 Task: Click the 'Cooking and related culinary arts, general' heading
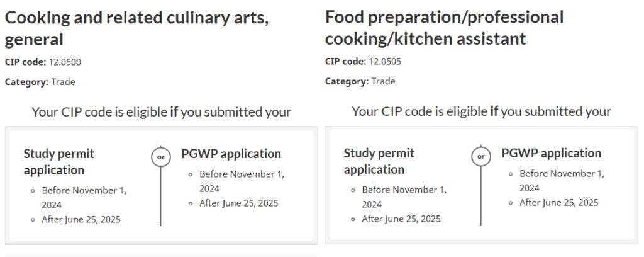137,28
